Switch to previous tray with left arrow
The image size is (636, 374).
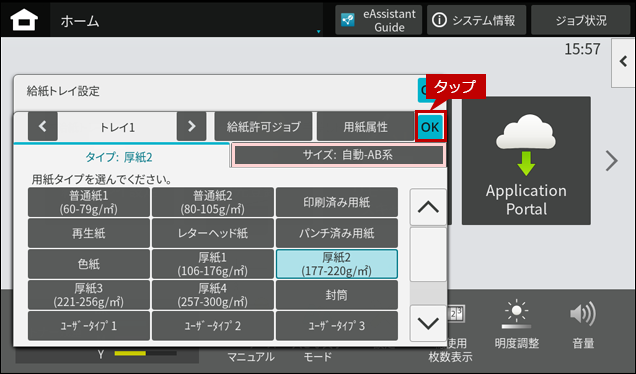coord(43,127)
